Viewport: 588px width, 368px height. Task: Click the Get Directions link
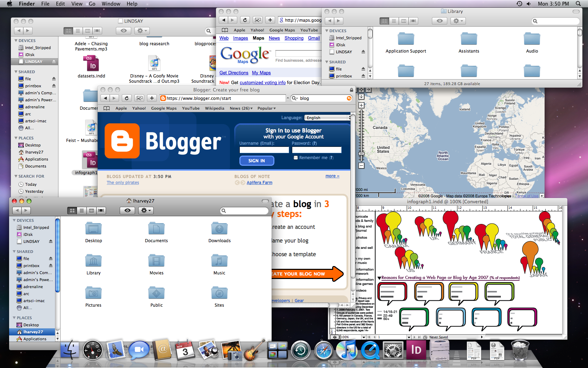(234, 73)
